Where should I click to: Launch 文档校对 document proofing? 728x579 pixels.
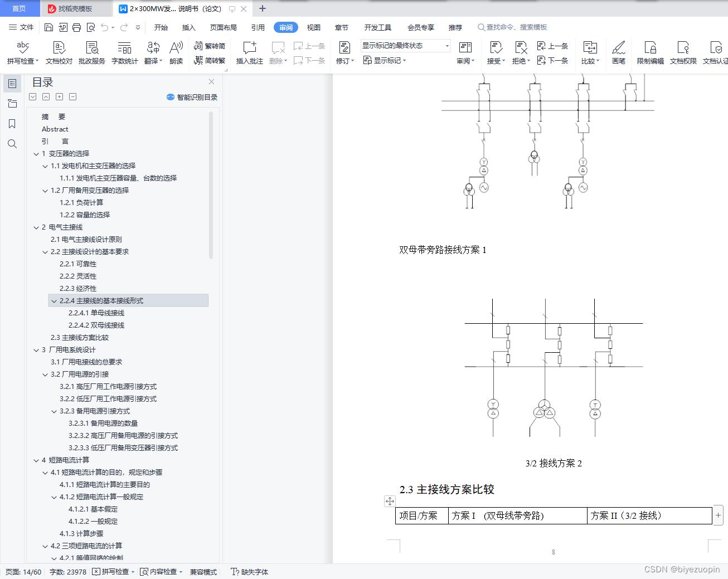tap(58, 53)
